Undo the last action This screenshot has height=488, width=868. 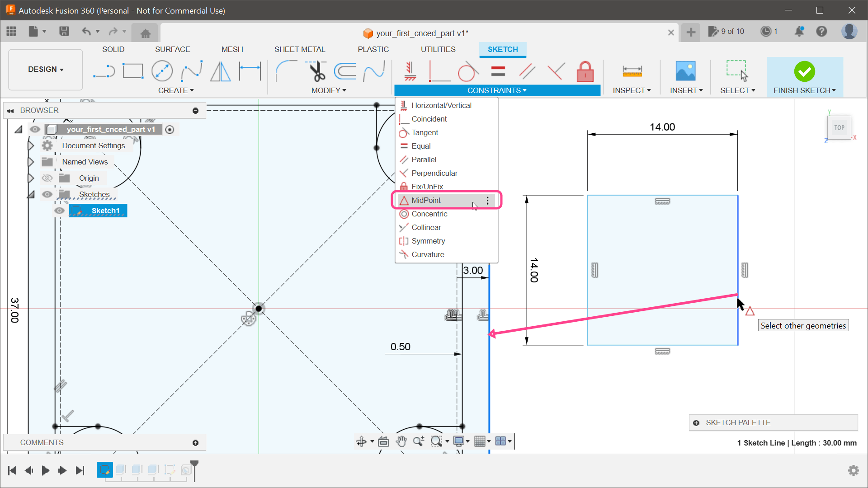coord(86,31)
